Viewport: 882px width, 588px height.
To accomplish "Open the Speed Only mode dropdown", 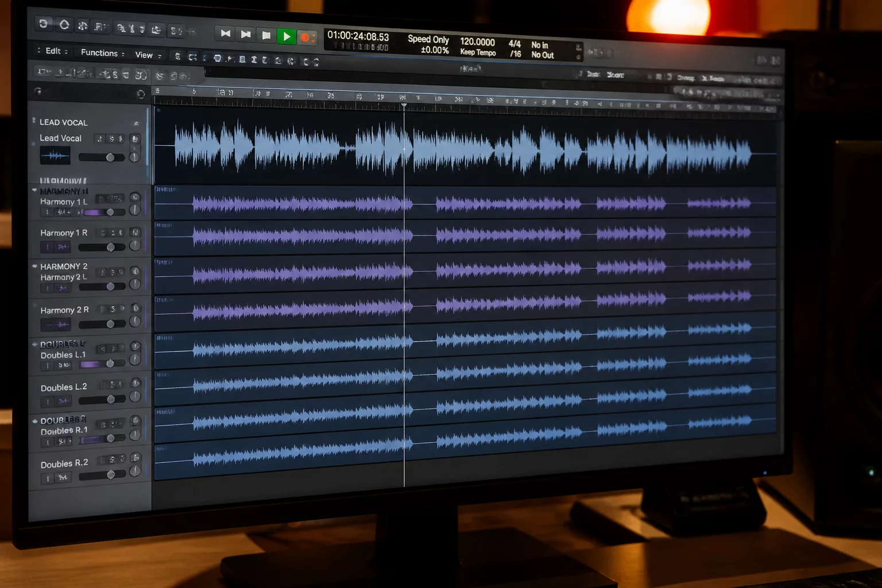I will point(428,40).
